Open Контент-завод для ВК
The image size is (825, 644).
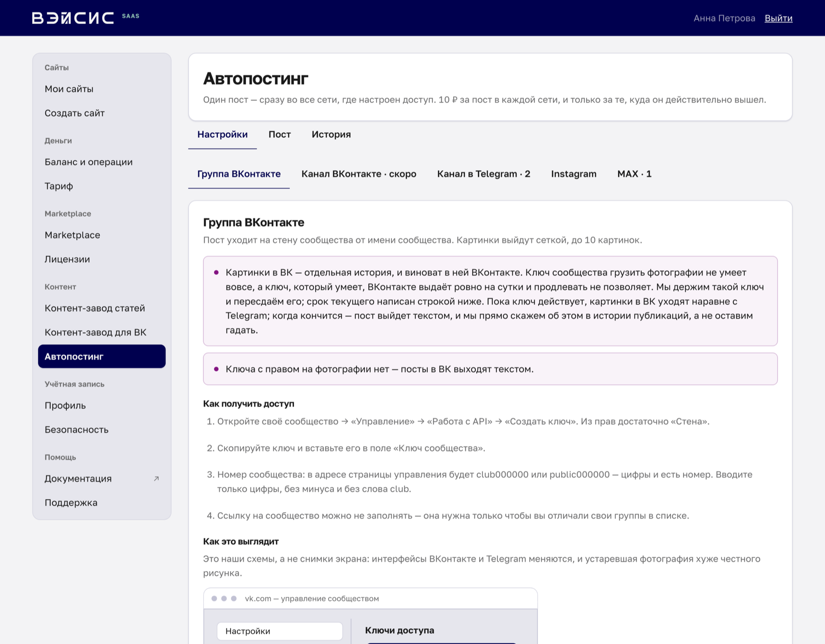102,332
